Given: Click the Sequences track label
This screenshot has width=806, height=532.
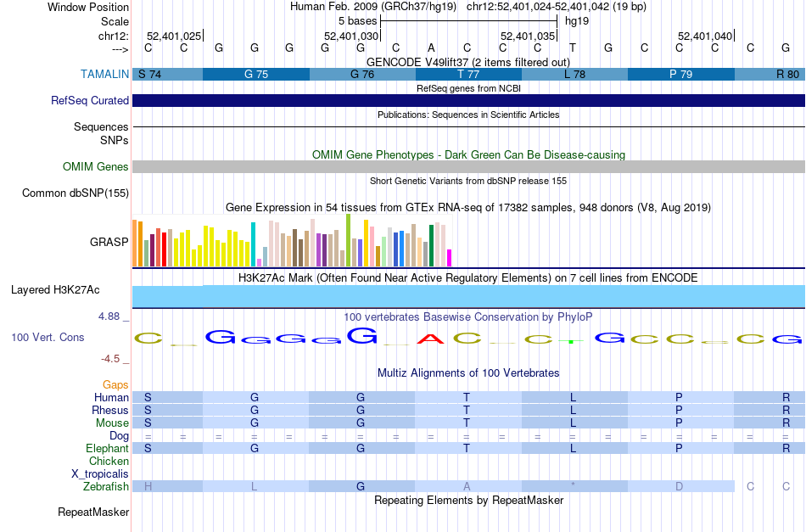Looking at the screenshot, I should coord(101,126).
